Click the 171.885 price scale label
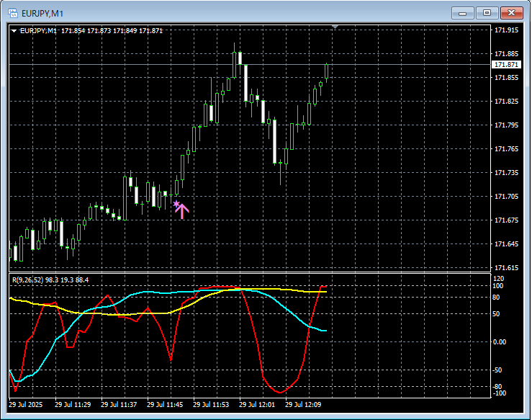 pyautogui.click(x=506, y=54)
